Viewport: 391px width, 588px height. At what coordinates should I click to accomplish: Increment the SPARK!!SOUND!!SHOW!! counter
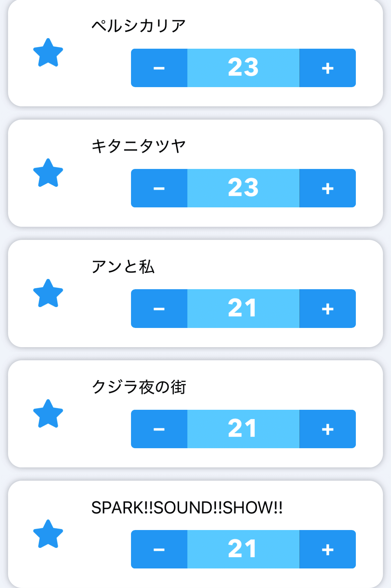click(x=327, y=549)
